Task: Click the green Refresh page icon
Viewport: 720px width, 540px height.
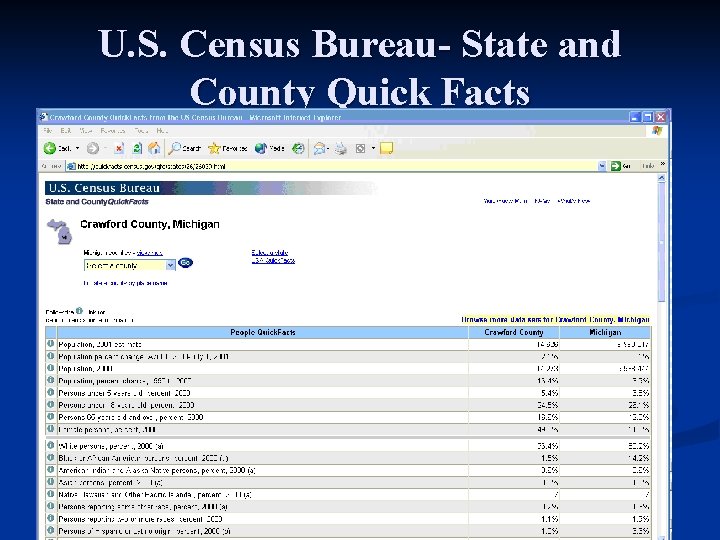Action: tap(137, 148)
